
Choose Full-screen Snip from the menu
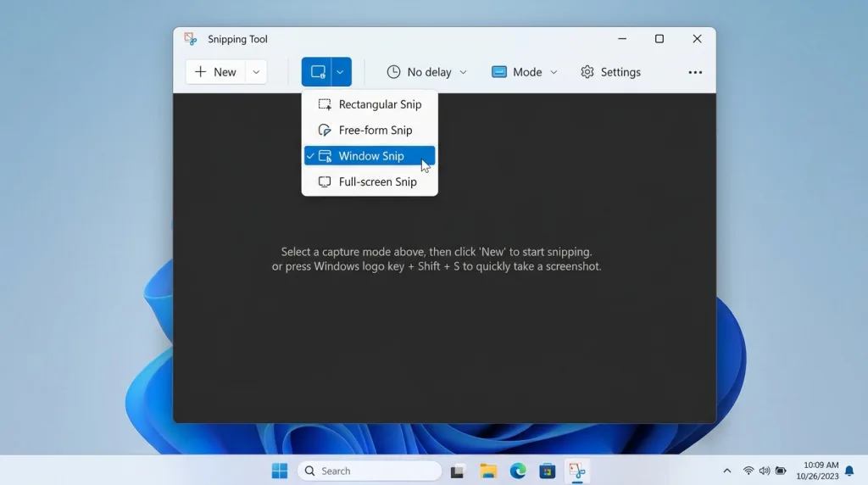pyautogui.click(x=370, y=181)
